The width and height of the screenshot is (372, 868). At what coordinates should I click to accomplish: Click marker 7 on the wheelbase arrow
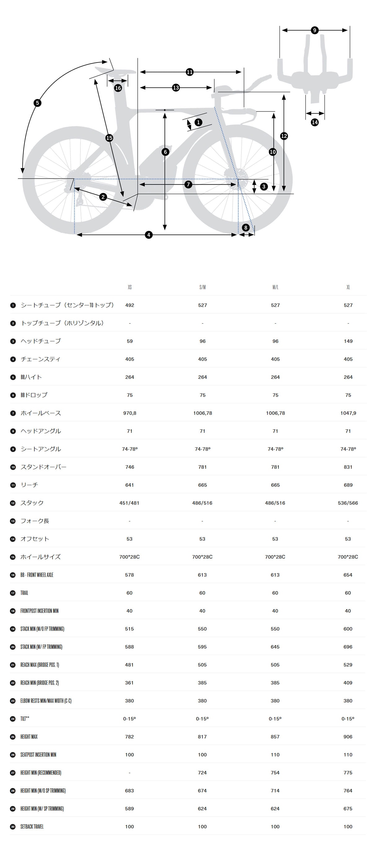pyautogui.click(x=188, y=184)
